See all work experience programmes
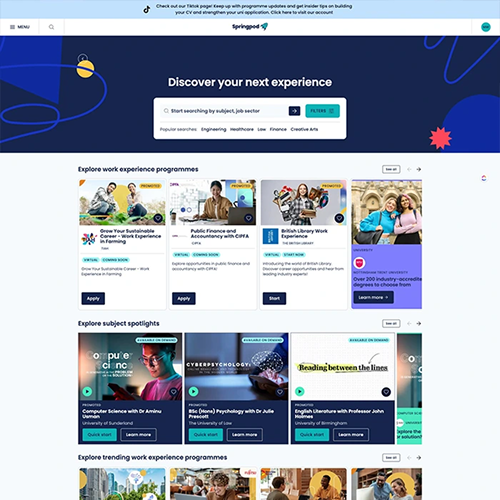 click(391, 169)
